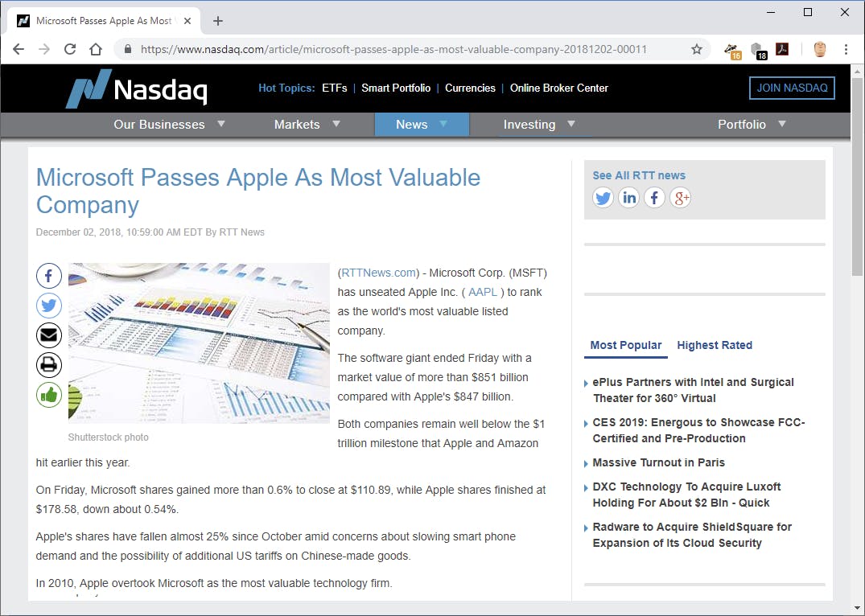The image size is (865, 616).
Task: Expand Markets dropdown arrow
Action: pos(336,124)
